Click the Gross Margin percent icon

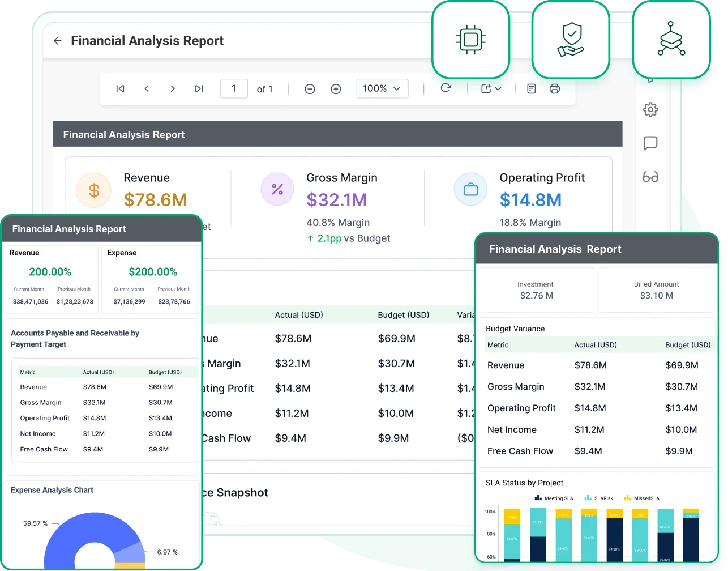(277, 189)
